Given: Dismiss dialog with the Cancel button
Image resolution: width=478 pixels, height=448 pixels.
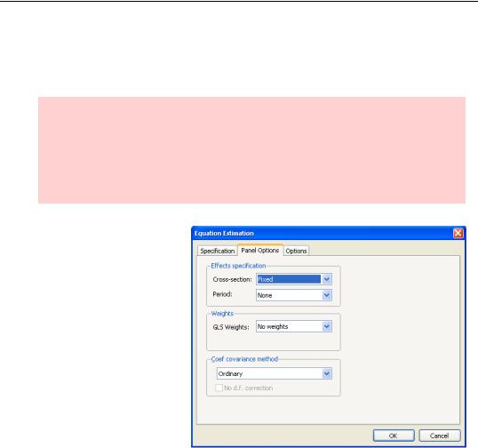Looking at the screenshot, I should 439,436.
